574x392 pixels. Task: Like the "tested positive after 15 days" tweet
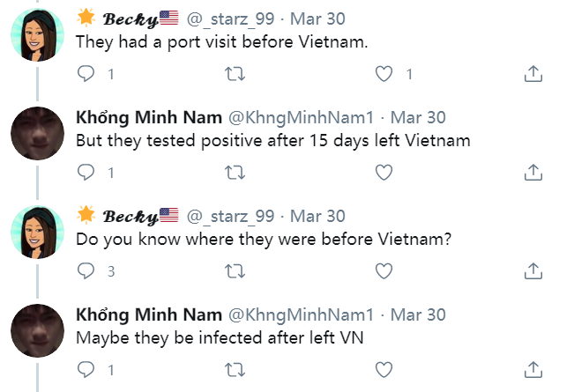point(384,173)
